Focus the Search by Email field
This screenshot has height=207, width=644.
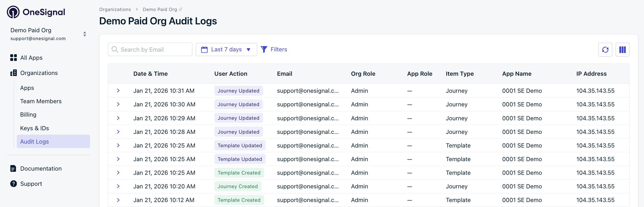150,50
